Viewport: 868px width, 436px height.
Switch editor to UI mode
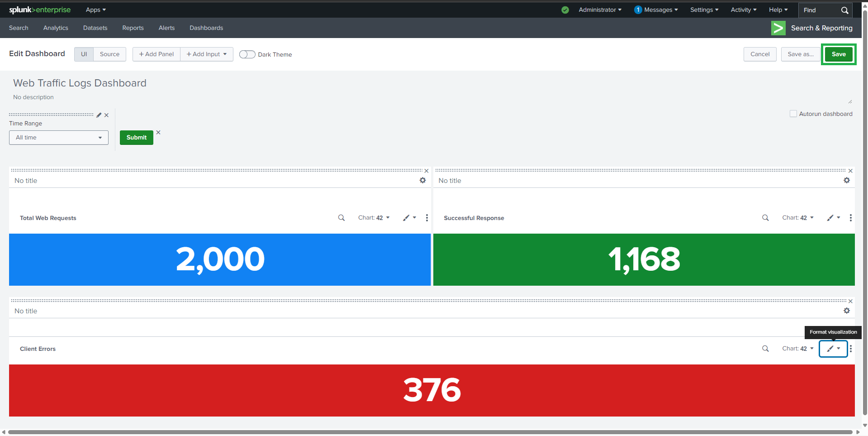coord(84,54)
